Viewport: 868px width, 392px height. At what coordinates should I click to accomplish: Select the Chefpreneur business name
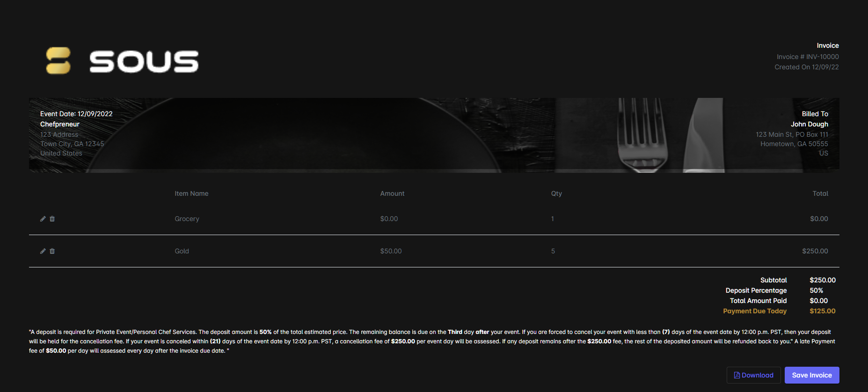pos(60,124)
